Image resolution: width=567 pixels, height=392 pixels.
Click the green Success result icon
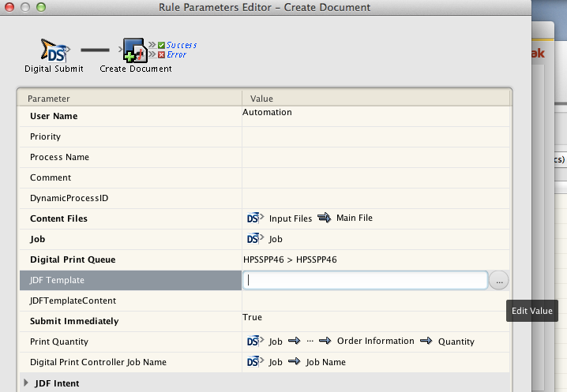click(161, 46)
